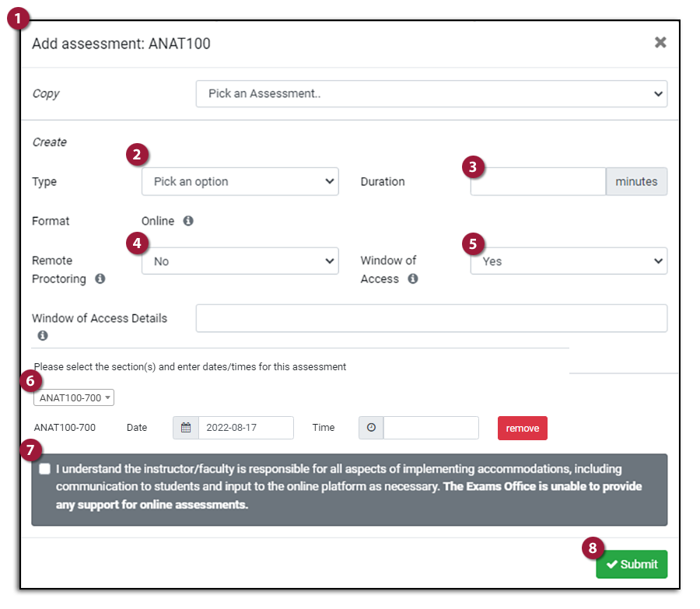Expand the Type options list

[x=240, y=181]
